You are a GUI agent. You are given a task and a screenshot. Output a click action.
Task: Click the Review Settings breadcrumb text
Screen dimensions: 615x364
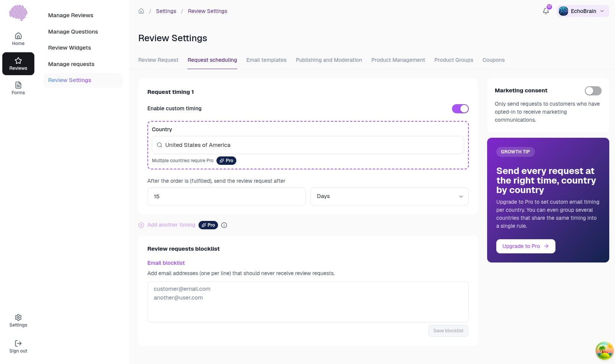[x=207, y=11]
